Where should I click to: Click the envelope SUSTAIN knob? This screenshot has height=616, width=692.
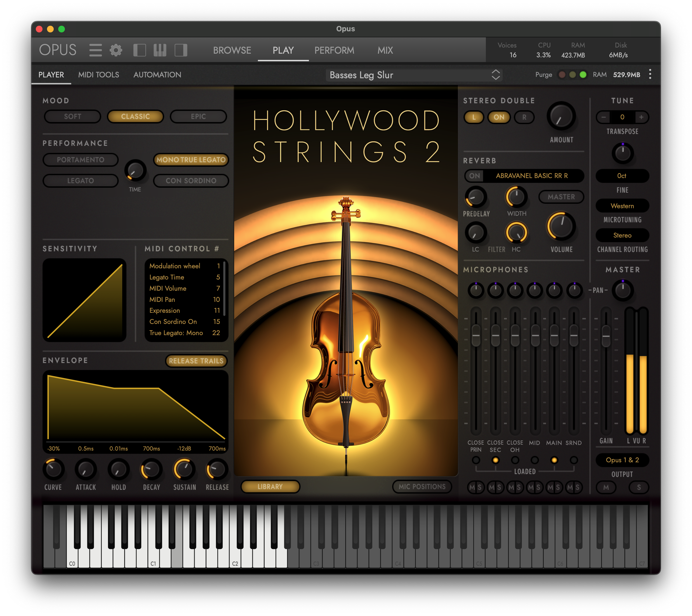(x=184, y=469)
